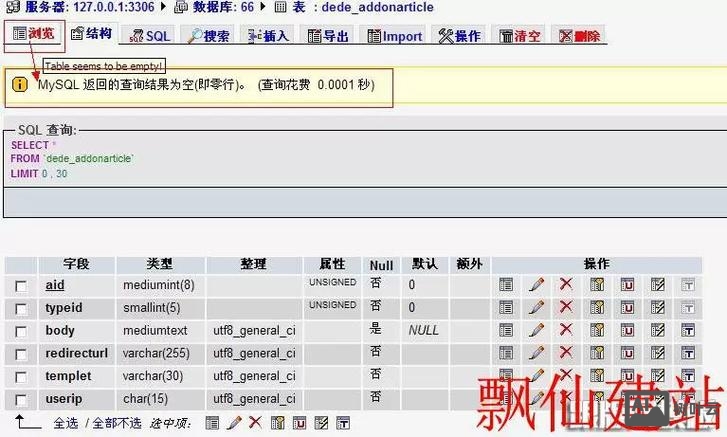Click the 清空 (Empty) tab
The height and width of the screenshot is (437, 727).
(x=520, y=36)
